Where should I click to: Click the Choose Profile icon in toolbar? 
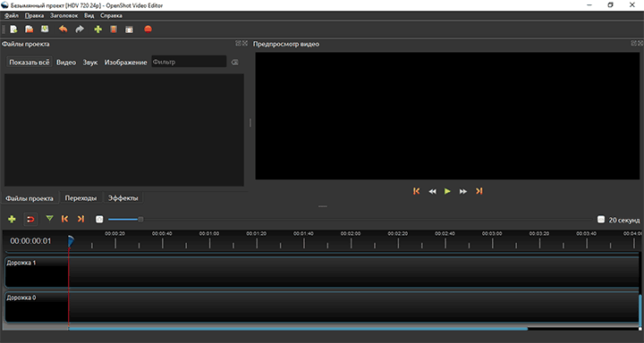pyautogui.click(x=114, y=29)
